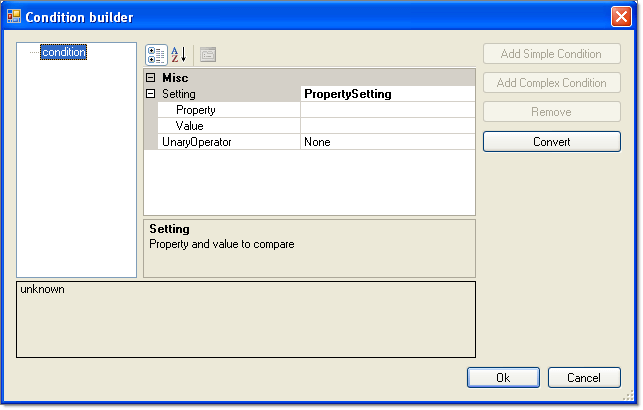Click the Condition builder title bar icon
This screenshot has height=410, width=643.
tap(14, 16)
